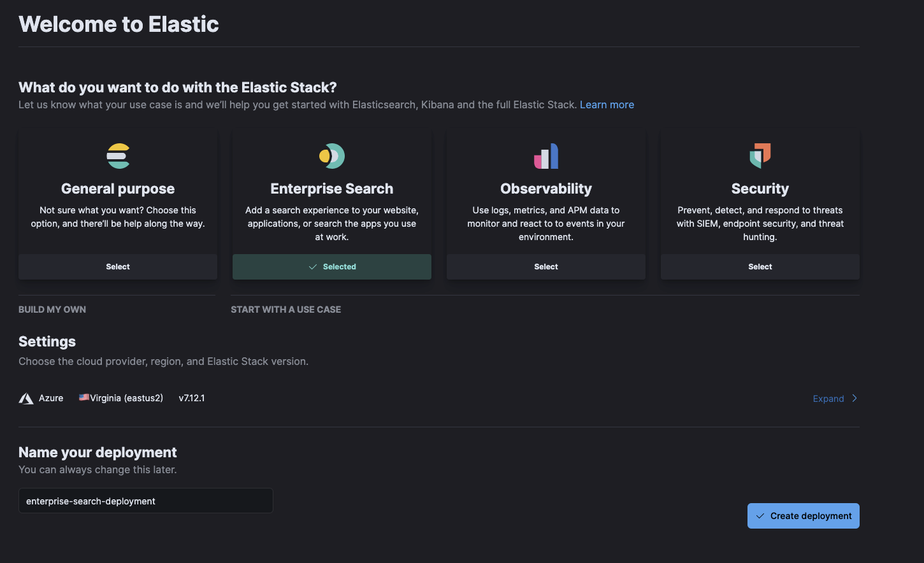Click the General purpose Elastic logo icon

pyautogui.click(x=118, y=156)
